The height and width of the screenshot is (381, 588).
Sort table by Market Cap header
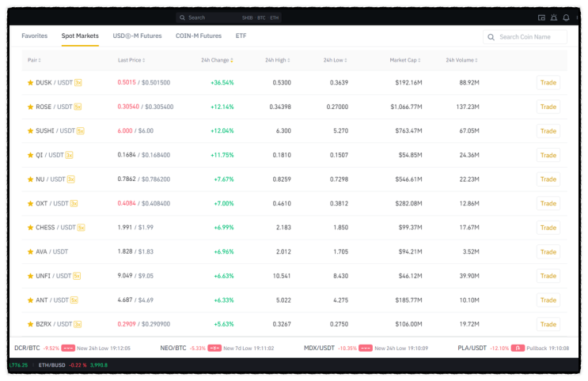(405, 60)
